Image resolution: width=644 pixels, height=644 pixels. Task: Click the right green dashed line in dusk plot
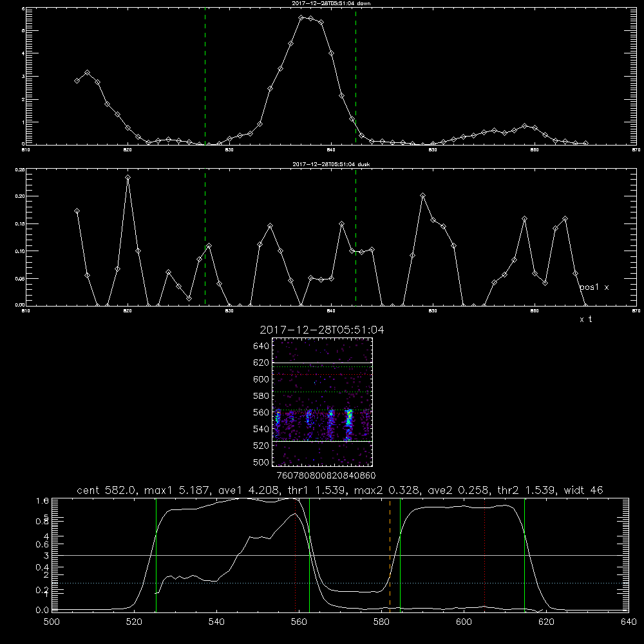(x=355, y=237)
